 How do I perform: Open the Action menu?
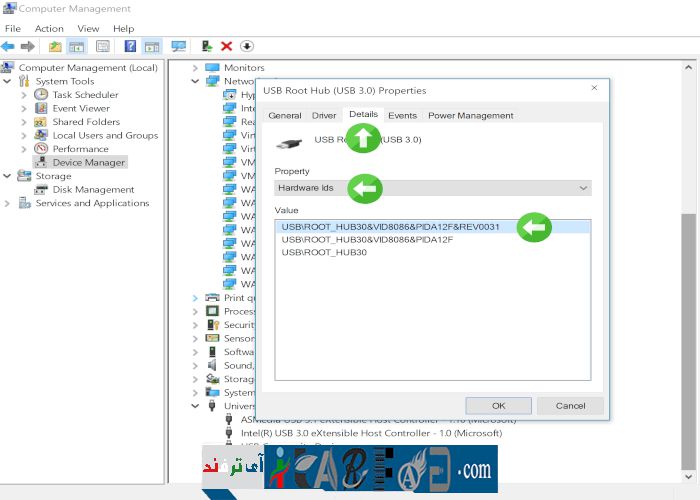pos(49,29)
